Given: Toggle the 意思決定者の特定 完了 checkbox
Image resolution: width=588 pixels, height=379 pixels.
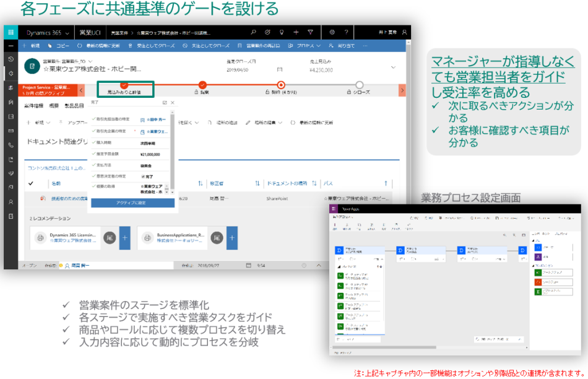Looking at the screenshot, I should click(x=142, y=176).
